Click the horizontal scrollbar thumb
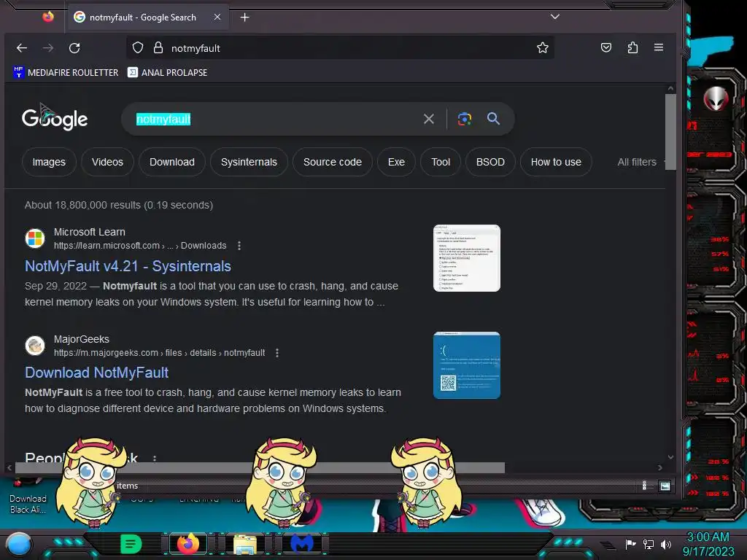 click(260, 467)
